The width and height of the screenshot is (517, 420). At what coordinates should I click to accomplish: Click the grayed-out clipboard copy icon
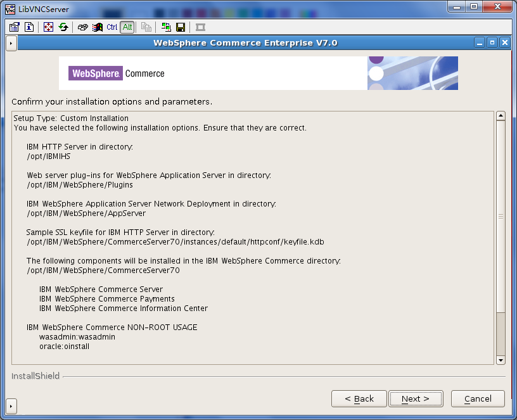pos(146,27)
